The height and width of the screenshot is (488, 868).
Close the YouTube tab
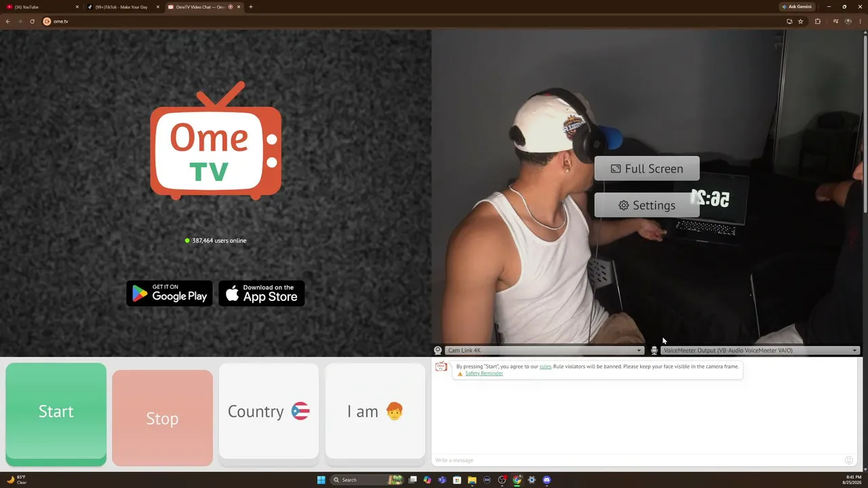click(x=77, y=7)
